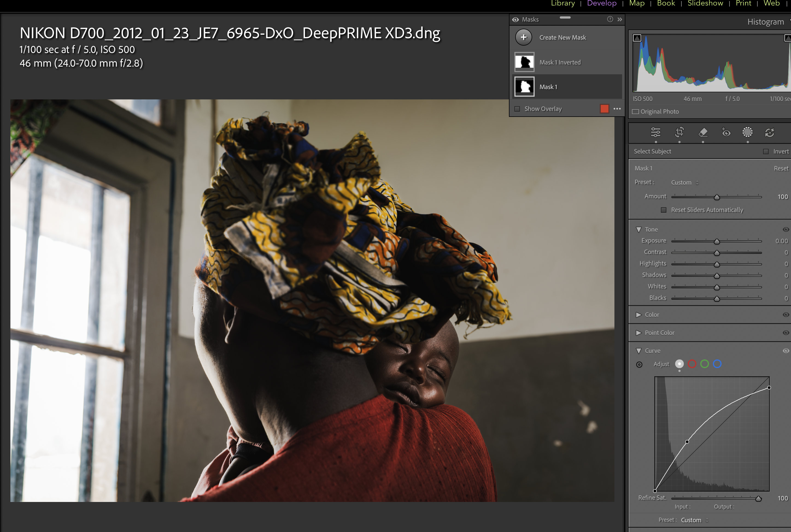
Task: Click the plus icon to create new mask
Action: click(523, 37)
